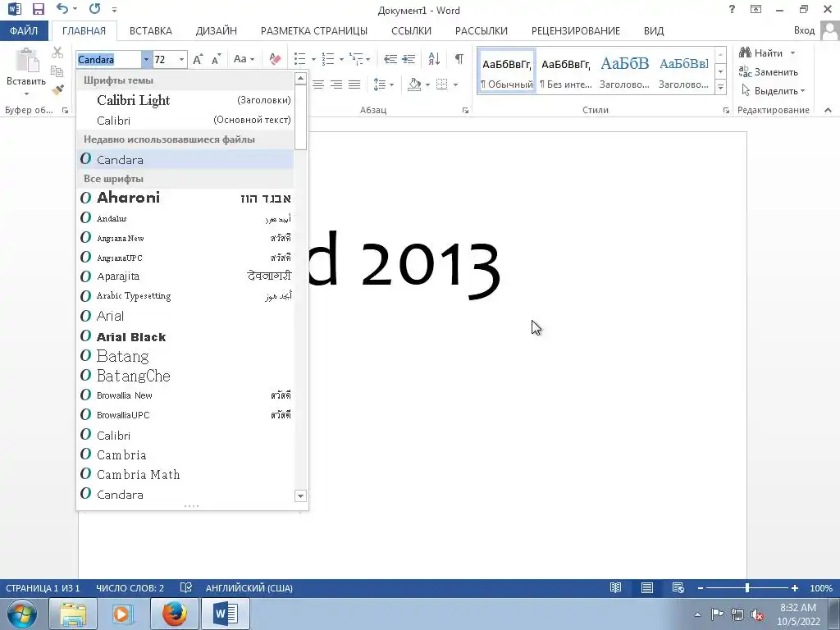Click the font name input field showing Candara
Screen dimensions: 840x630
click(x=109, y=59)
